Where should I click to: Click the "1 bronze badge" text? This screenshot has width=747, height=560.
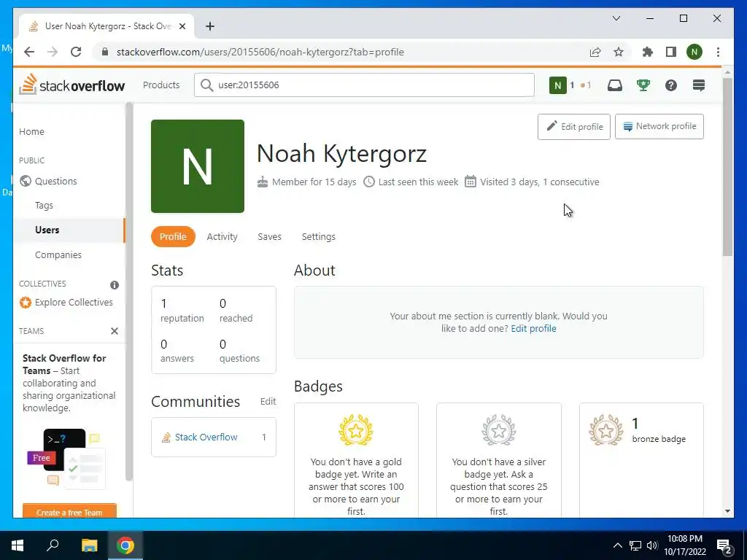659,431
